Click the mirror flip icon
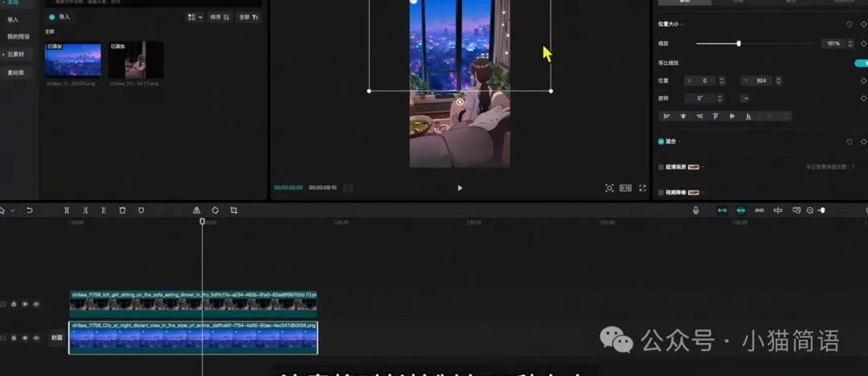The width and height of the screenshot is (868, 376). [197, 210]
